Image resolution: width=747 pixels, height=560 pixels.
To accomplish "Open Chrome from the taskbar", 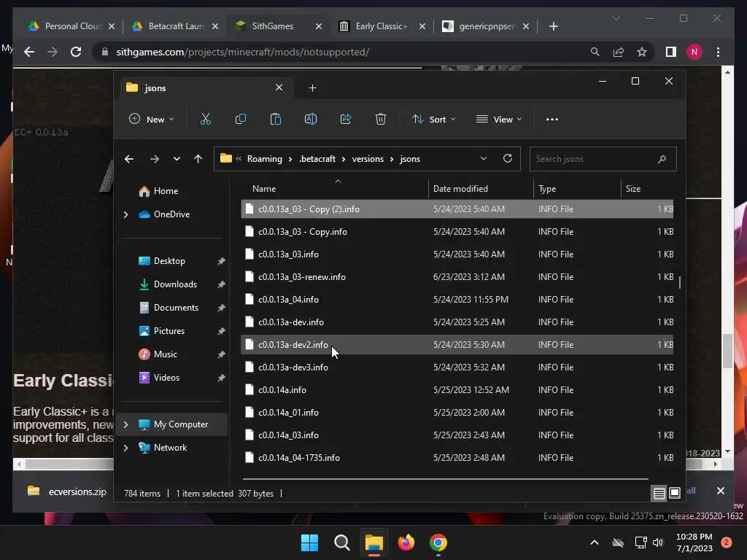I will coord(438,542).
